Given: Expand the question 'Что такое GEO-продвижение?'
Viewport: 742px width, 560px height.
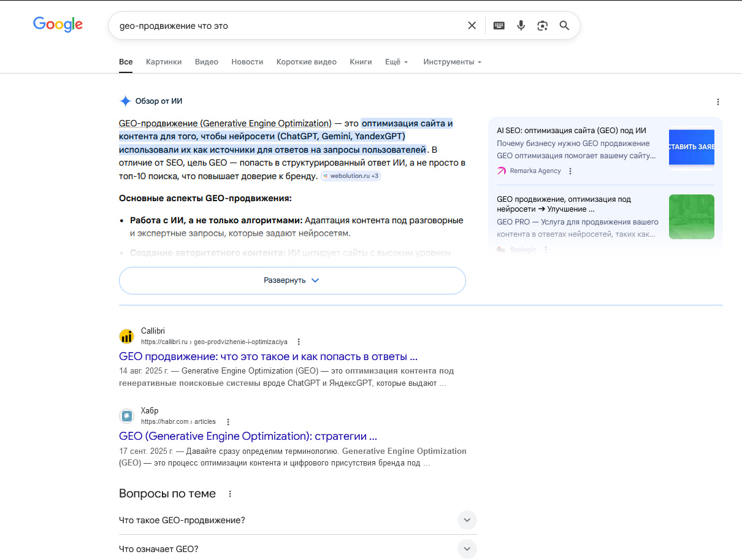Looking at the screenshot, I should 467,520.
